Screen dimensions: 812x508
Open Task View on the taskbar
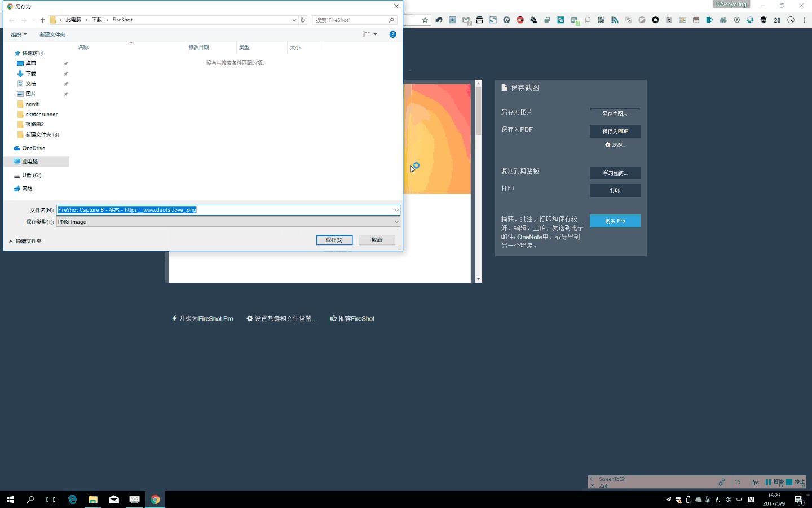[51, 500]
